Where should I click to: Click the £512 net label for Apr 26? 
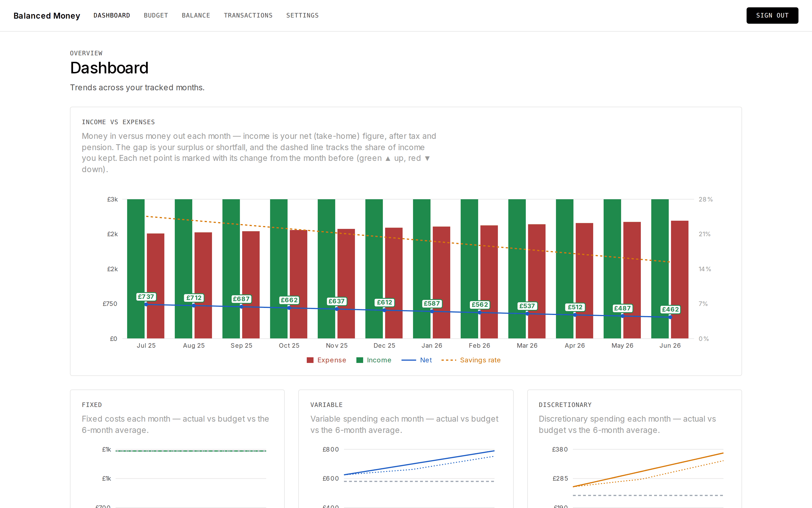pos(575,307)
